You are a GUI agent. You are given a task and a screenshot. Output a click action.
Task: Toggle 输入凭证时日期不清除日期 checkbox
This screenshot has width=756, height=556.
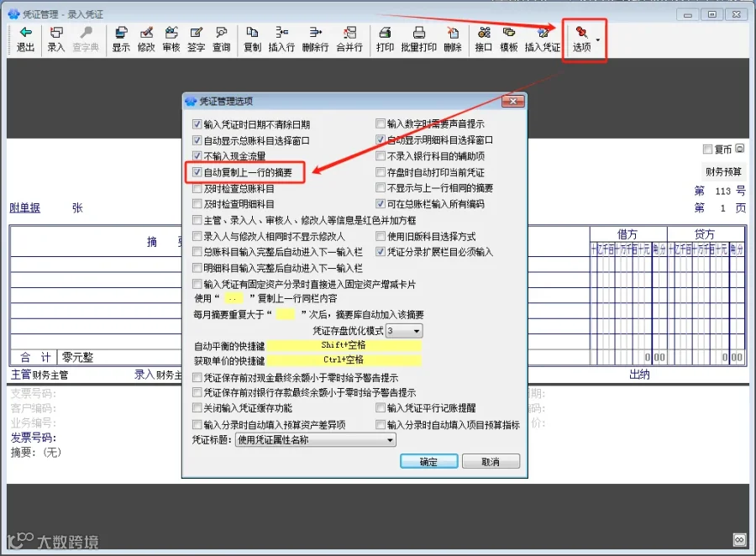tap(197, 124)
